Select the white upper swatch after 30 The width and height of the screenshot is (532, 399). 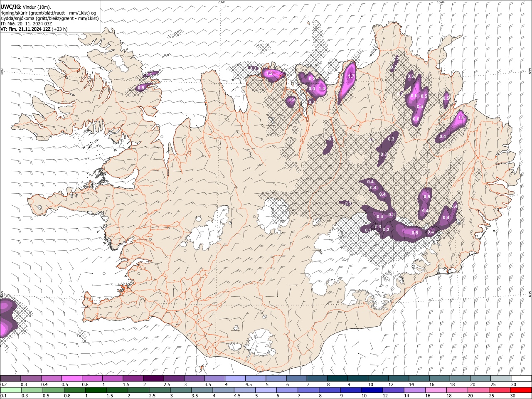(521, 379)
